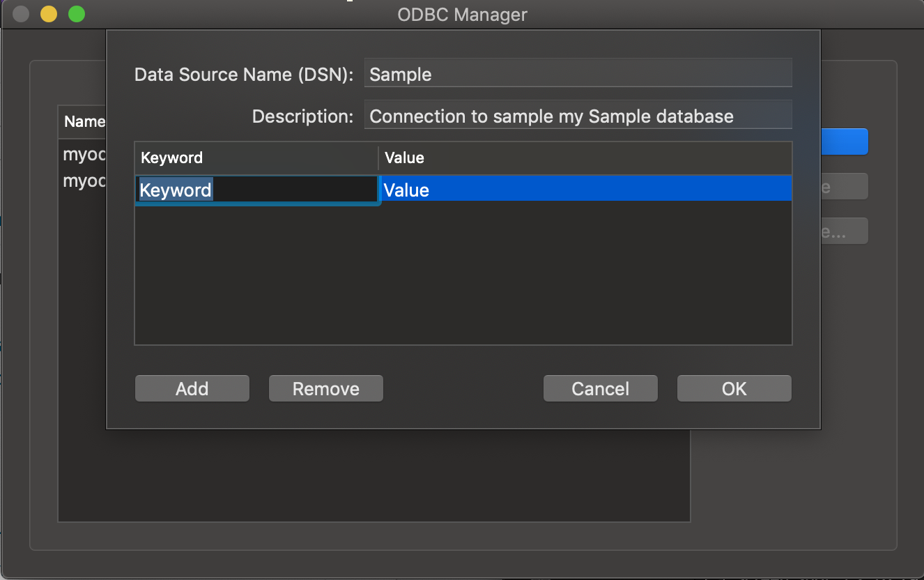Click Cancel to dismiss the dialog
Image resolution: width=924 pixels, height=580 pixels.
click(x=600, y=388)
